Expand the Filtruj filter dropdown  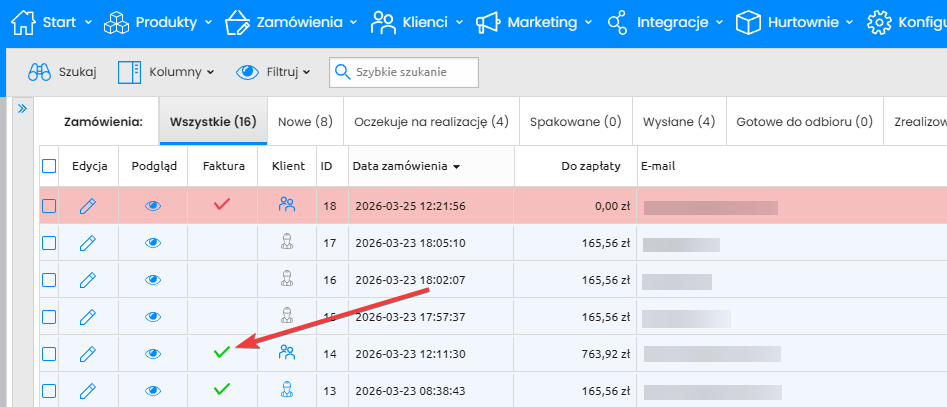273,72
